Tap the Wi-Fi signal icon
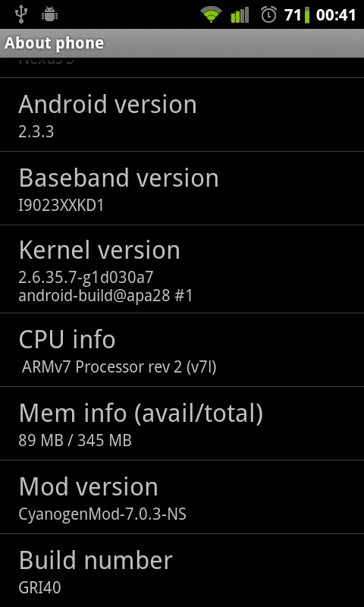Image resolution: width=364 pixels, height=607 pixels. tap(212, 15)
